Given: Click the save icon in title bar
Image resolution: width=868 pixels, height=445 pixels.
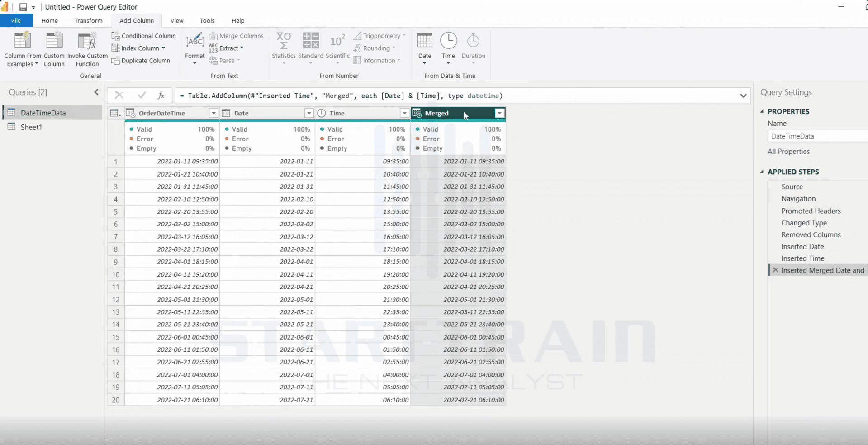Looking at the screenshot, I should (x=23, y=7).
